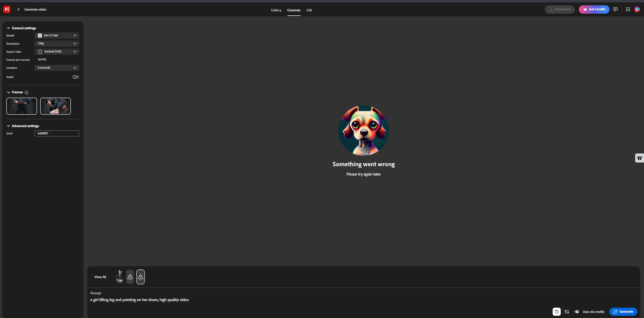Image resolution: width=644 pixels, height=318 pixels.
Task: Click the blue Generate button
Action: [623, 312]
